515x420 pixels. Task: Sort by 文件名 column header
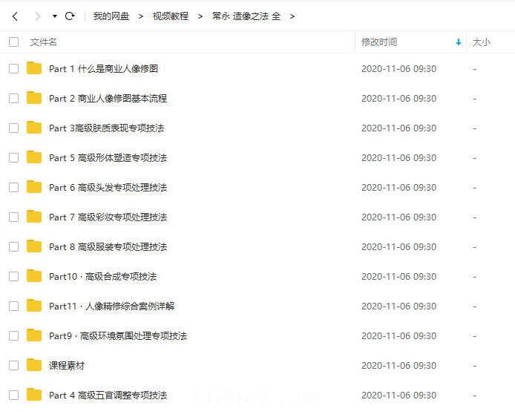[43, 42]
